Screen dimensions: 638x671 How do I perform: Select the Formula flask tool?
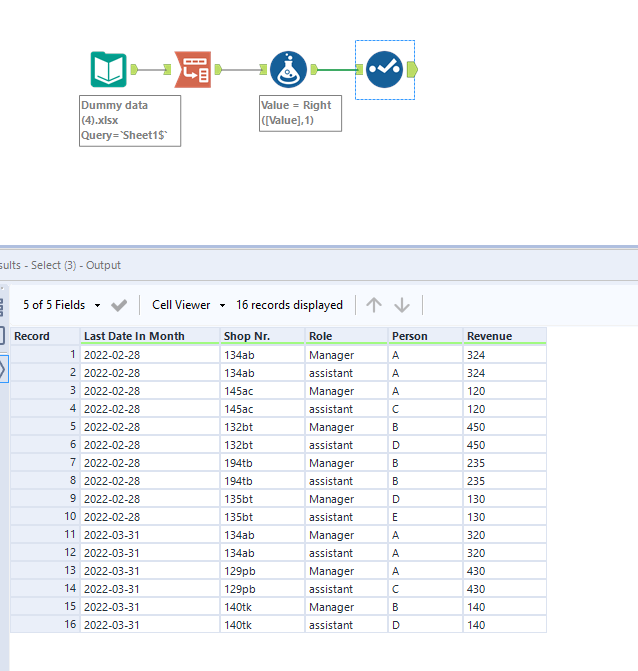click(287, 69)
